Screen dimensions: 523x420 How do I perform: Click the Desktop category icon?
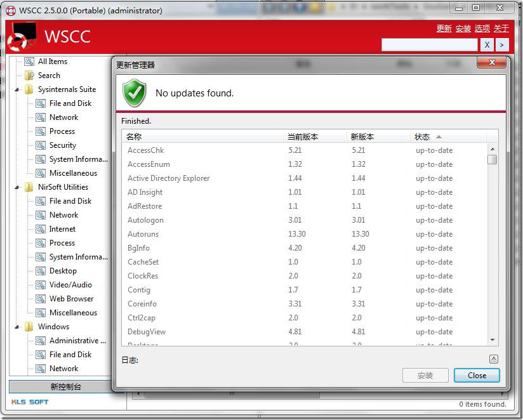(41, 271)
